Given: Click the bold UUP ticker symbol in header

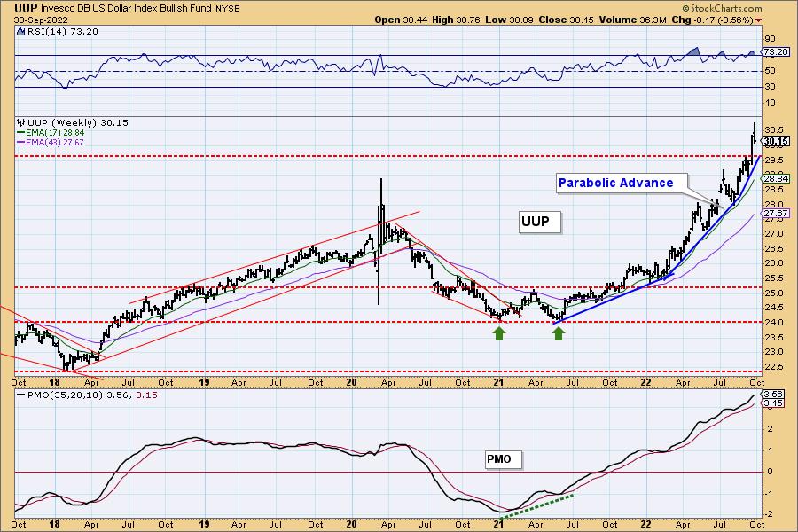Looking at the screenshot, I should coord(26,8).
